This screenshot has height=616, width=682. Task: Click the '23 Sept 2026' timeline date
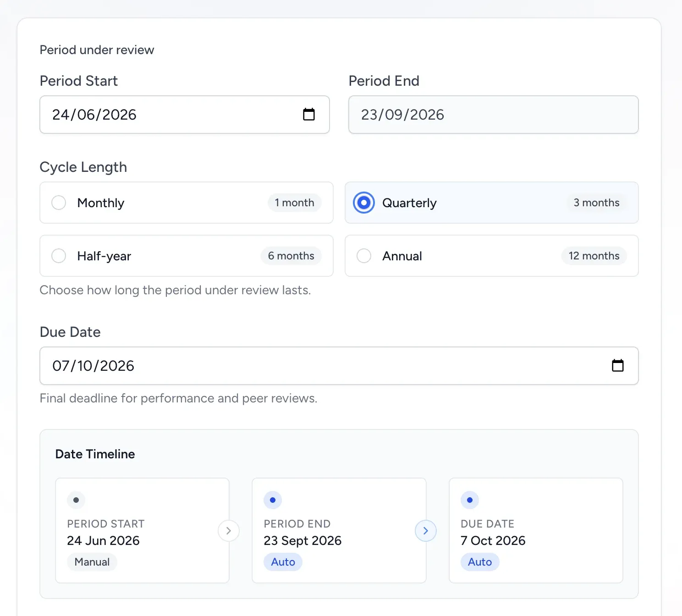tap(302, 541)
